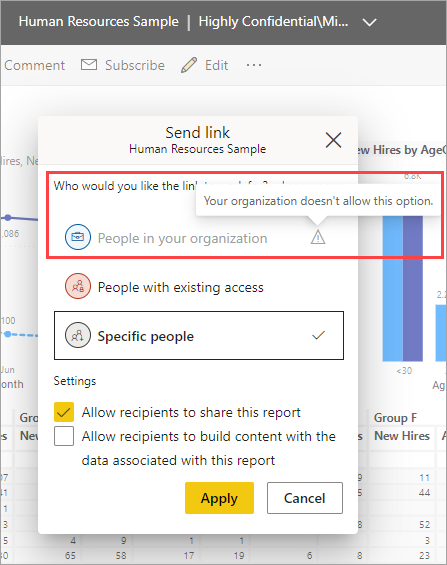The image size is (447, 565).
Task: Expand the sensitivity label dropdown chevron
Action: tap(369, 22)
